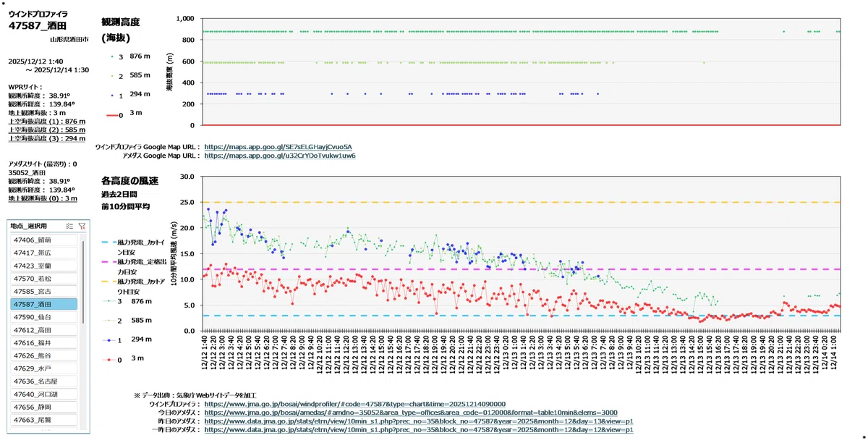Click the slicer's vertical scrollbar

pos(84,282)
